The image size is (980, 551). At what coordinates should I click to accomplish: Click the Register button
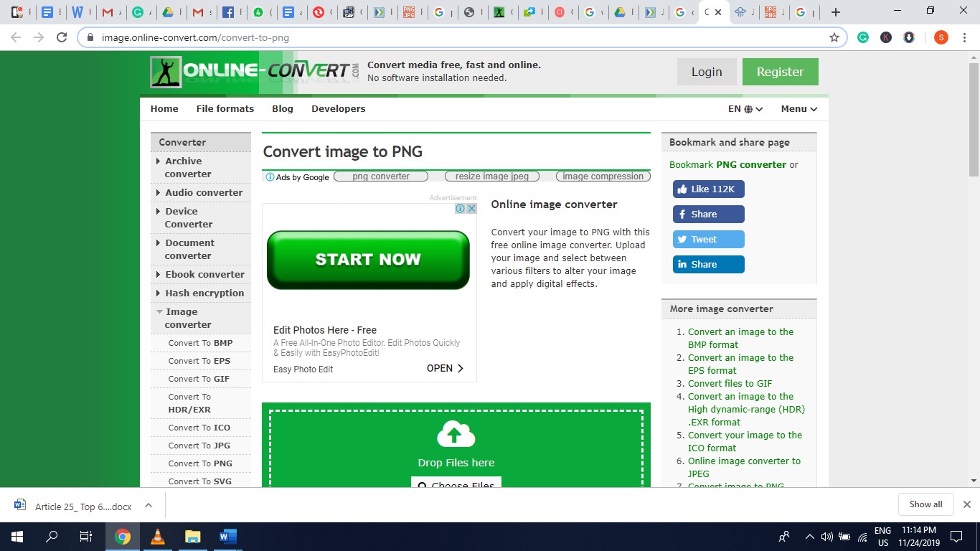(781, 72)
